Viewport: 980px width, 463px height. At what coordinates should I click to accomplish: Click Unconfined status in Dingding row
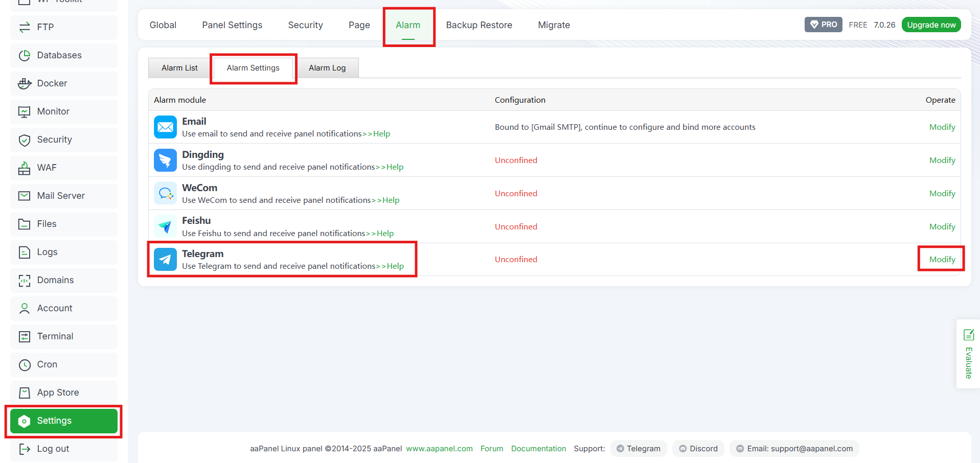click(x=516, y=160)
